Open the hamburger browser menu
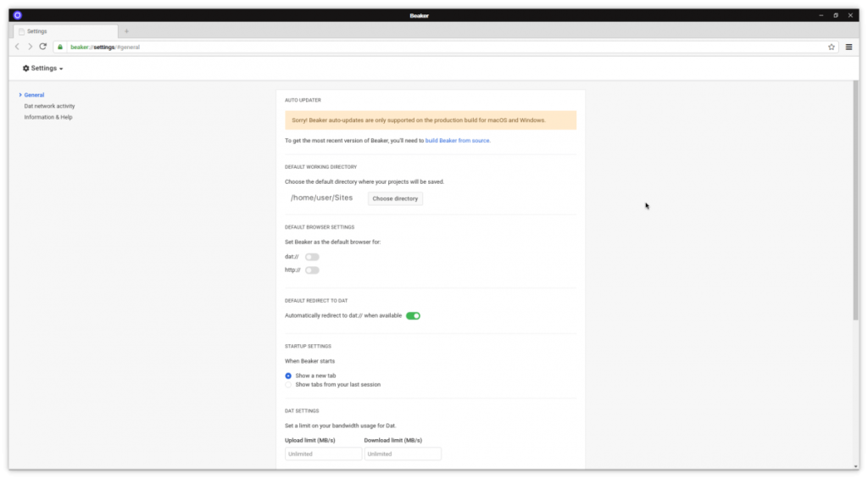The width and height of the screenshot is (868, 479). tap(849, 47)
